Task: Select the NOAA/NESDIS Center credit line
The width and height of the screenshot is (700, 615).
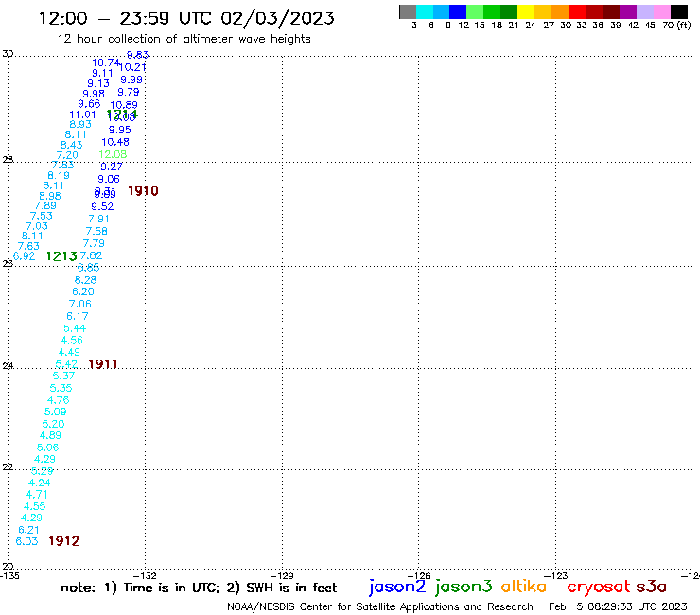Action: (x=380, y=606)
